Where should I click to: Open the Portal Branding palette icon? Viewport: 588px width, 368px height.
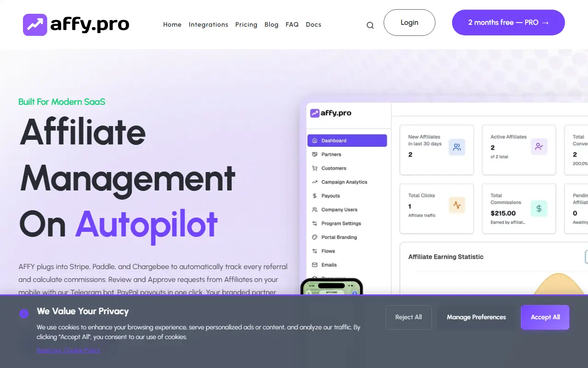315,237
